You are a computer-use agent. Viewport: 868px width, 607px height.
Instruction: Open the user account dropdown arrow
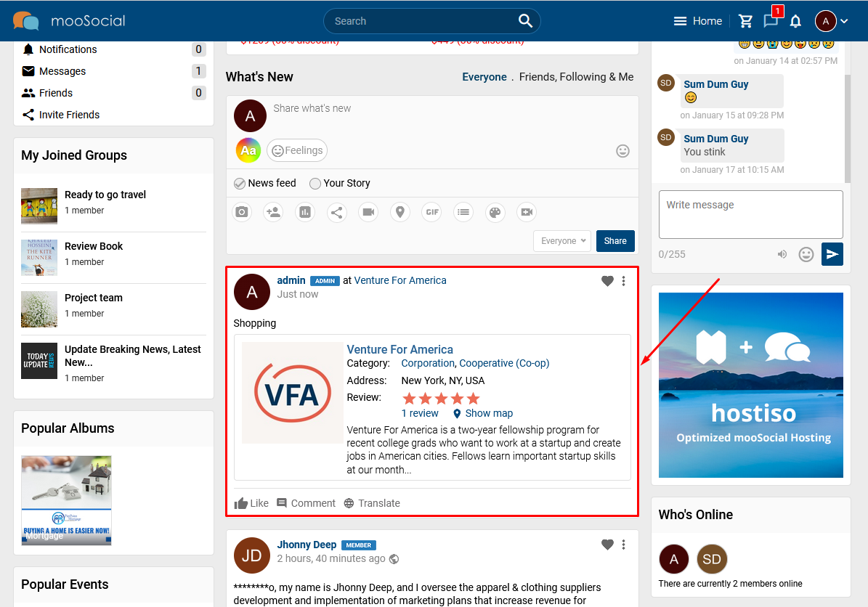click(x=844, y=21)
